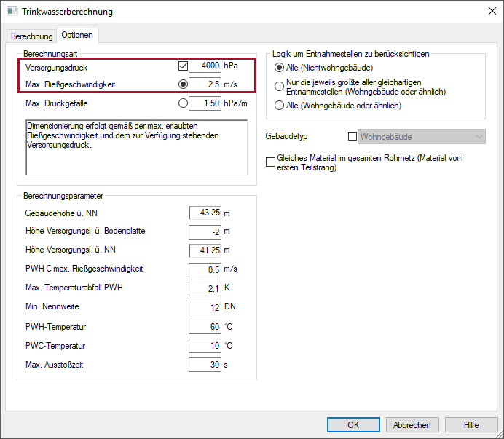Close the Trinkwasserberechnung dialog
The height and width of the screenshot is (439, 504).
click(492, 11)
